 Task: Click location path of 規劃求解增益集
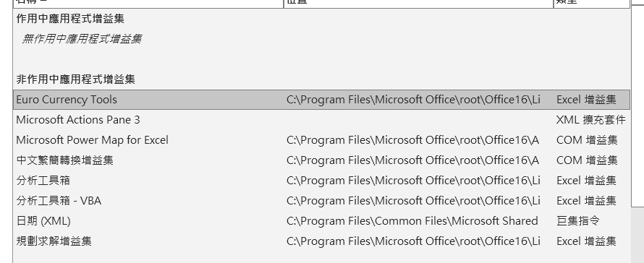tap(413, 241)
